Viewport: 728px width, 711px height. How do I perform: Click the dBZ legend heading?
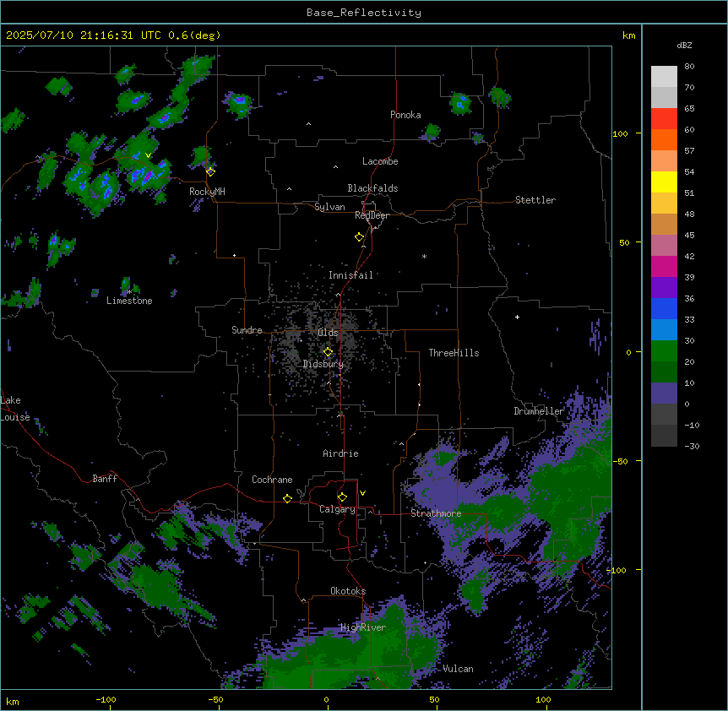tap(684, 46)
